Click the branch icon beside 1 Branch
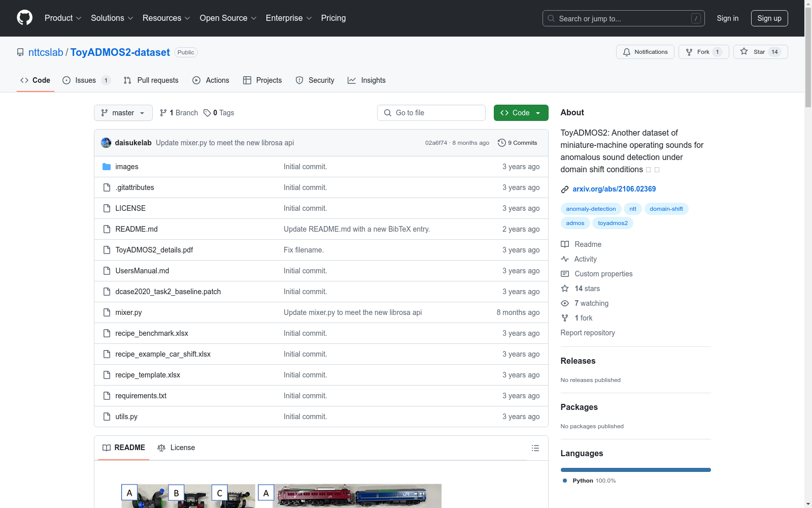Screen dimensions: 812x508 click(x=163, y=113)
